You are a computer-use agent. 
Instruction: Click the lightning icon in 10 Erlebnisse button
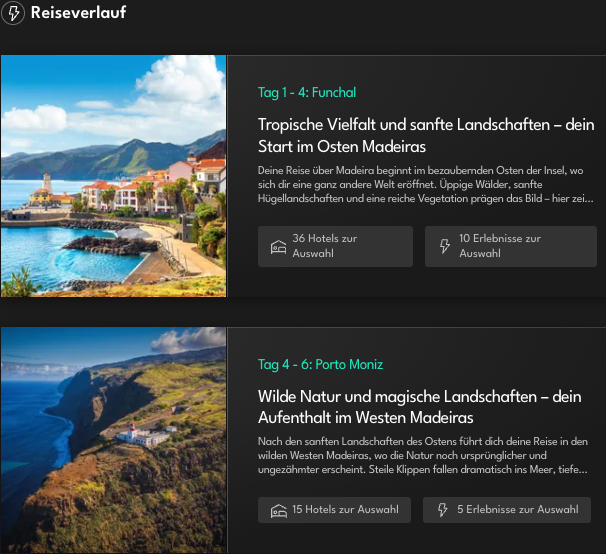click(x=445, y=246)
